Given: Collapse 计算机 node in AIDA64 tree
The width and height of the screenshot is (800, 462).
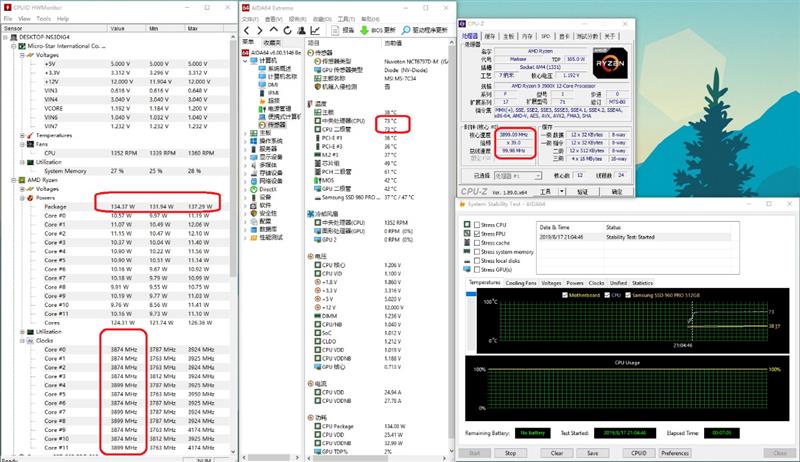Looking at the screenshot, I should (246, 61).
